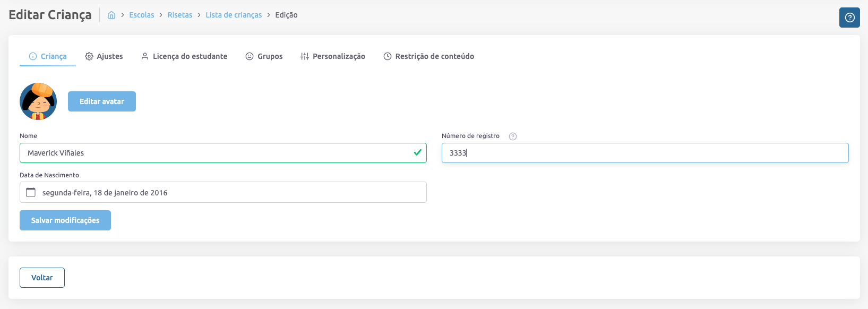
Task: Click the child's avatar image
Action: [38, 101]
